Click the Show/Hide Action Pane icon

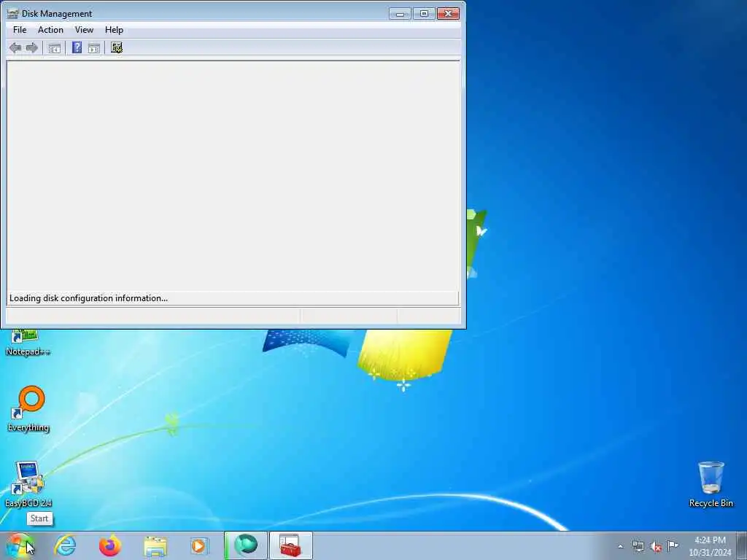coord(94,48)
